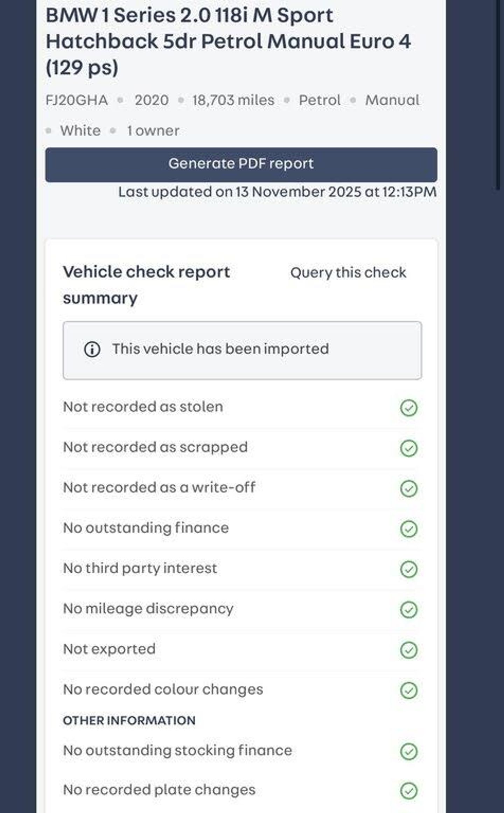Click the Generate PDF report button
The width and height of the screenshot is (504, 813).
(x=241, y=164)
